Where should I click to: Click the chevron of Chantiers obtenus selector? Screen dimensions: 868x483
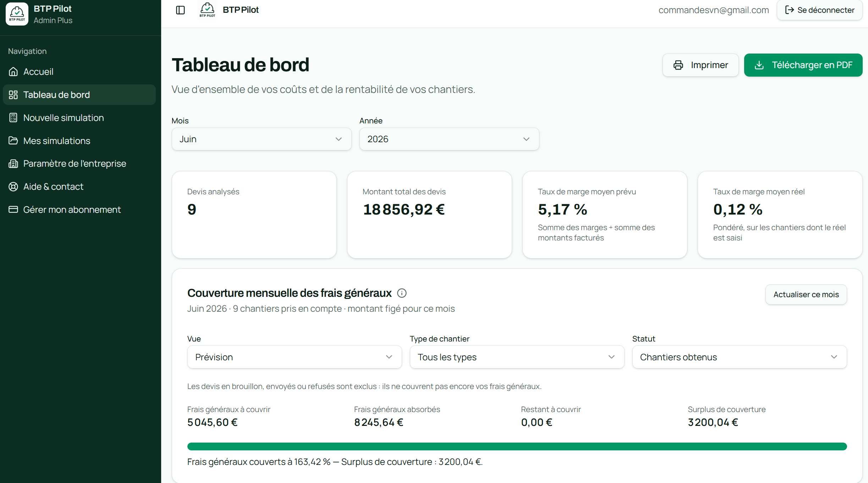tap(834, 357)
